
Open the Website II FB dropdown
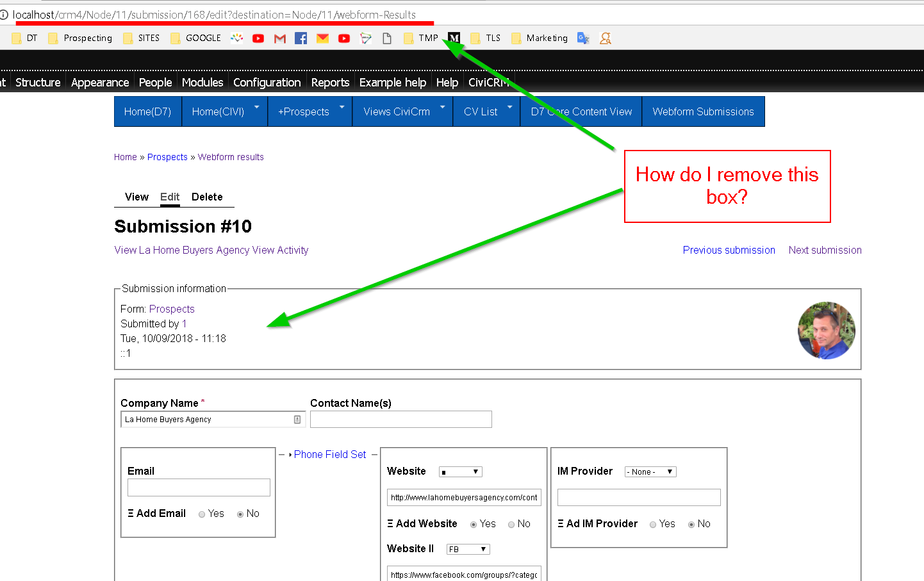(x=468, y=550)
